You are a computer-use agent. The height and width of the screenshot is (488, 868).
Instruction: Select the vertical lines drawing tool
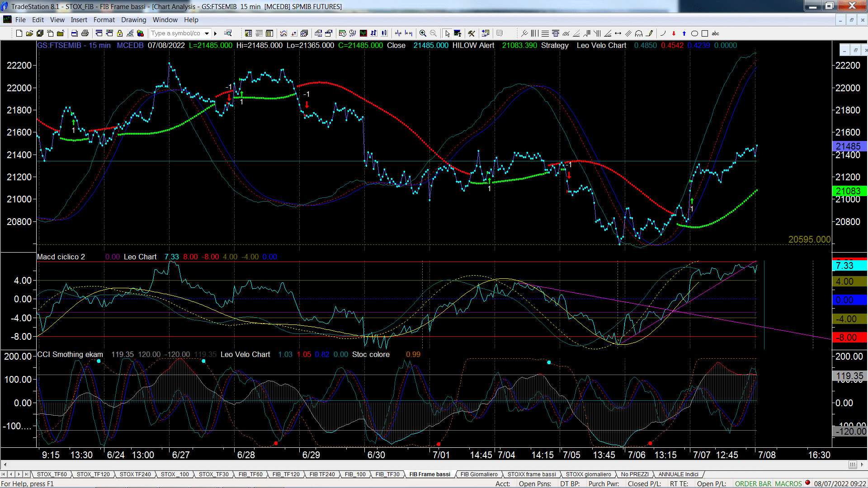point(535,33)
